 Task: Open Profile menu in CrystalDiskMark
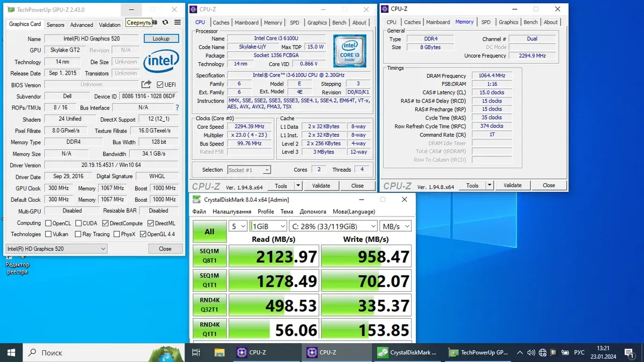pyautogui.click(x=266, y=212)
